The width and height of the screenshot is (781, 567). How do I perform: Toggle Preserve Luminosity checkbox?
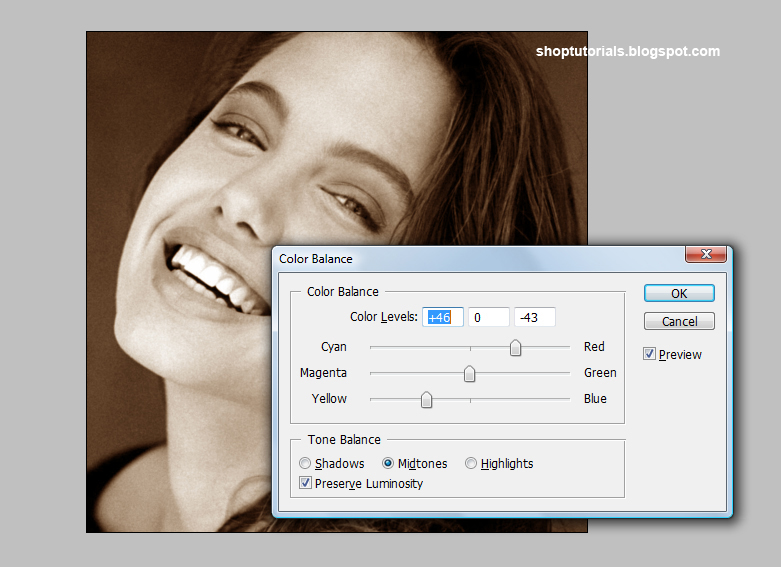click(x=305, y=483)
